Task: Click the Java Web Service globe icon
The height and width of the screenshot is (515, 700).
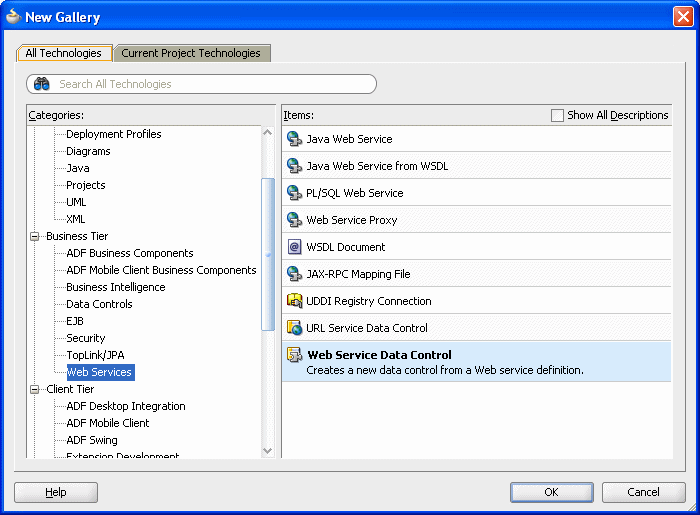Action: tap(294, 139)
